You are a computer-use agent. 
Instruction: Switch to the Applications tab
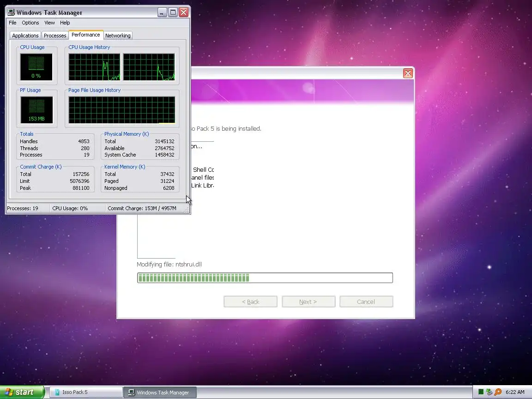pos(25,36)
